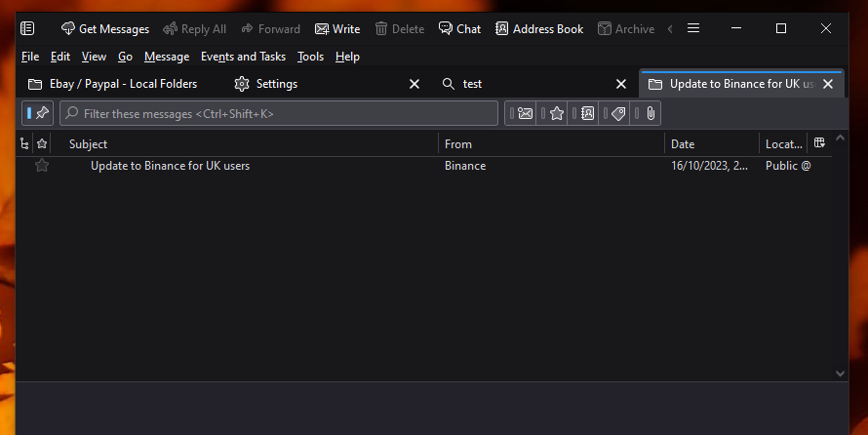Toggle keep filters applied pin button
Viewport: 868px width, 435px height.
point(40,114)
